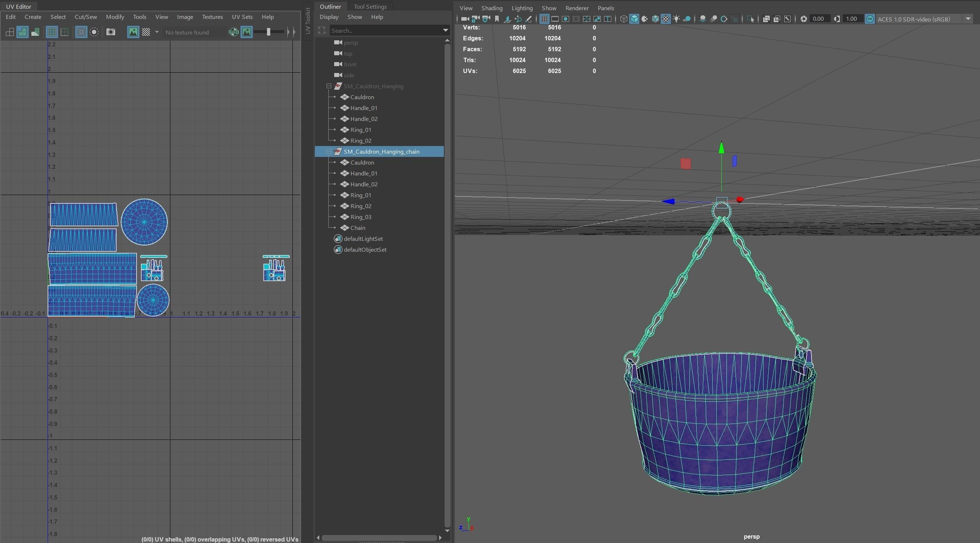
Task: Select persp camera in Outliner
Action: tap(351, 42)
